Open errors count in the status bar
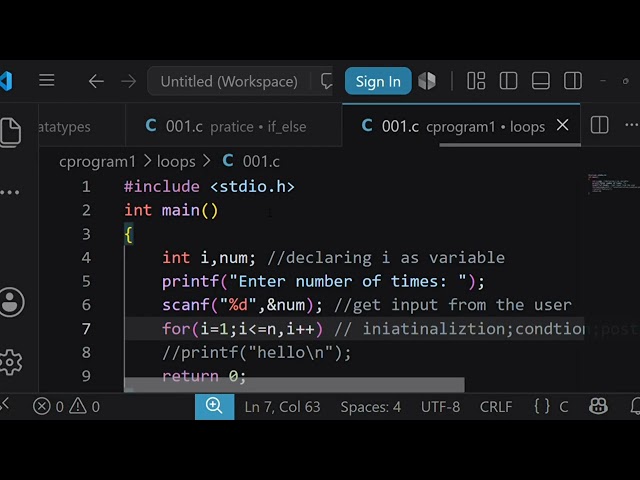The image size is (640, 480). (48, 407)
